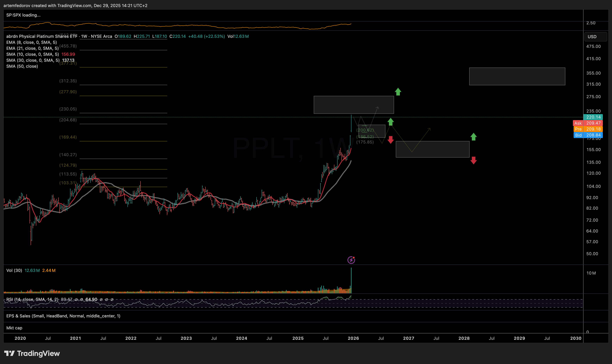Click the (312.35) Fibonacci level label

[68, 81]
